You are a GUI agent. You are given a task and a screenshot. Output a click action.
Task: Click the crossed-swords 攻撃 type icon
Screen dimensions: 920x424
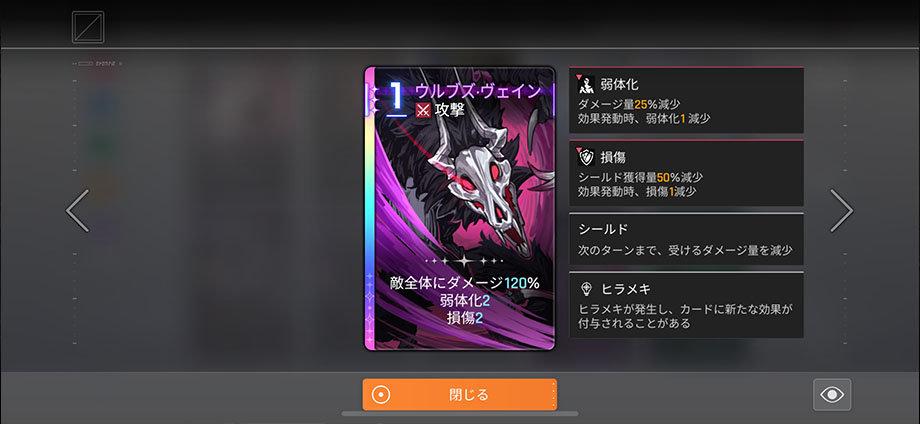[423, 110]
